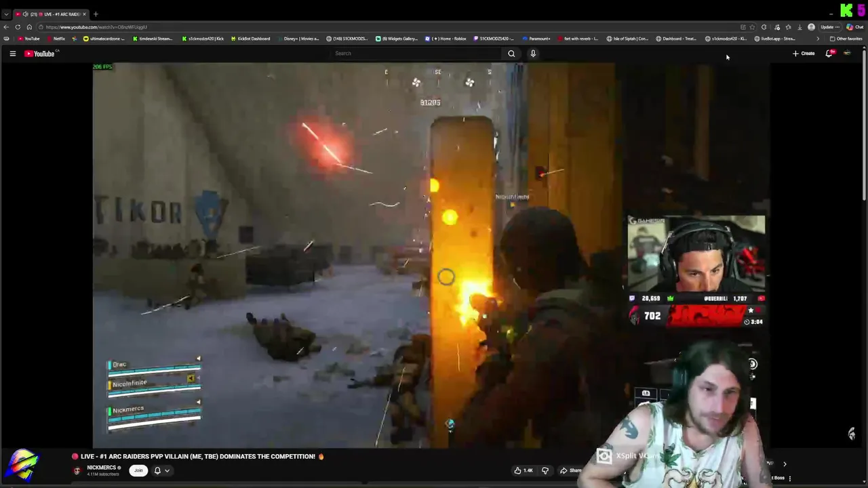Screen dimensions: 868x488
Task: Expand the tab search dropdown arrow
Action: pyautogui.click(x=6, y=14)
